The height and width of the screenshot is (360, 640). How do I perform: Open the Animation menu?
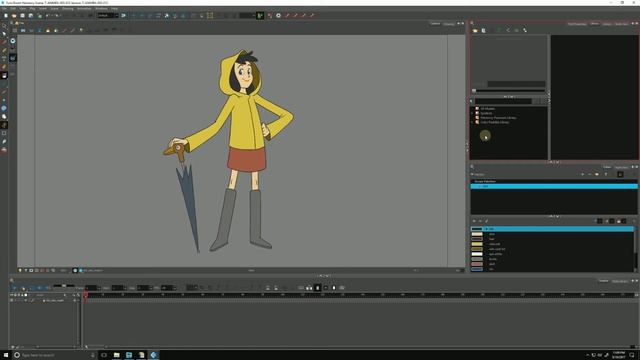[84, 9]
